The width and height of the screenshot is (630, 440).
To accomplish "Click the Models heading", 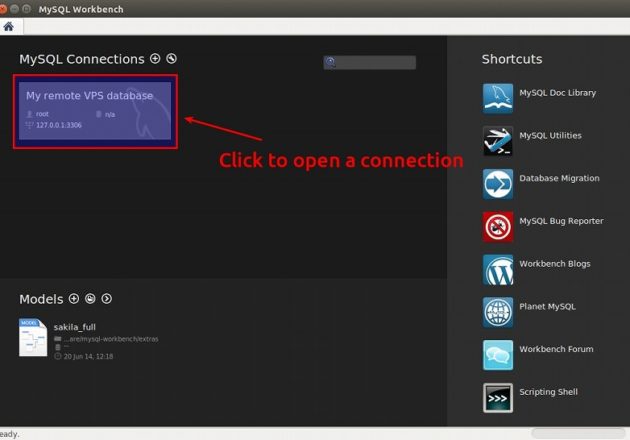I will coord(41,299).
